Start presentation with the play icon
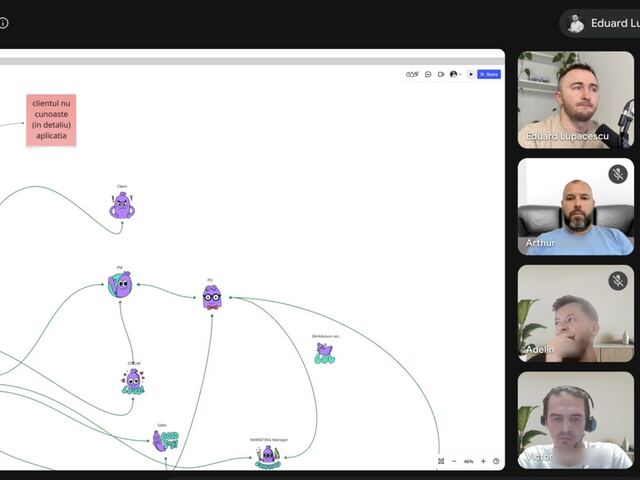Viewport: 640px width, 480px height. tap(471, 74)
